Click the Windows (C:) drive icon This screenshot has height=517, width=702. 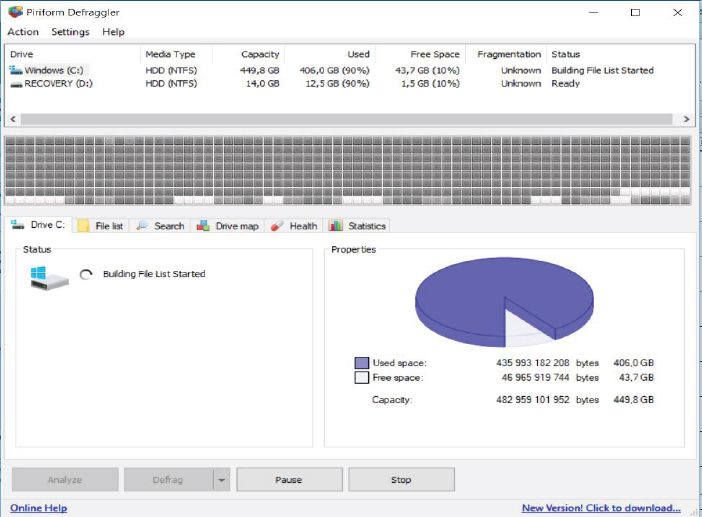tap(16, 70)
